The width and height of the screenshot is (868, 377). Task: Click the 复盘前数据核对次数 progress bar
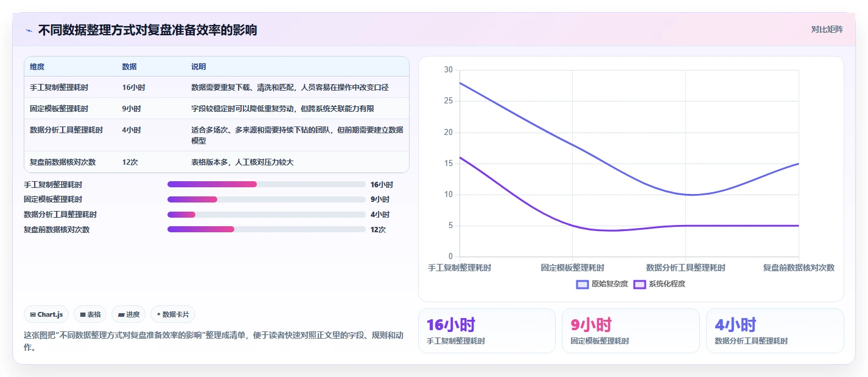[x=267, y=229]
